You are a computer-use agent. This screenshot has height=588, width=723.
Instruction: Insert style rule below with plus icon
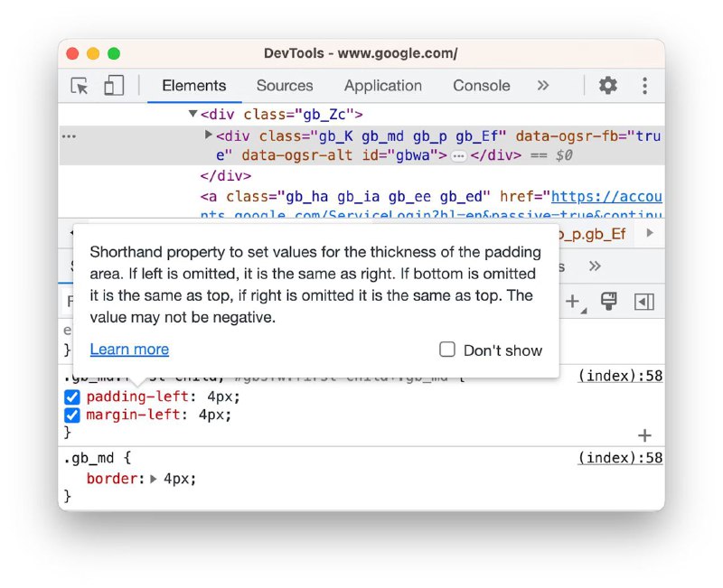click(644, 435)
